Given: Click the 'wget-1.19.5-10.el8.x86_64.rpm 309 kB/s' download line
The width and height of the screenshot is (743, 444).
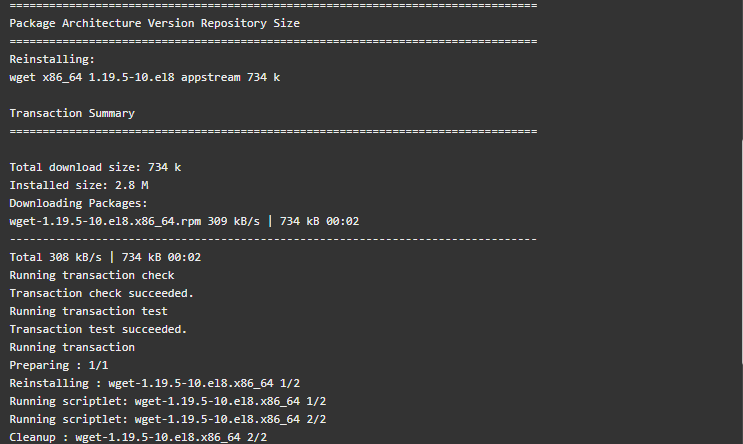Looking at the screenshot, I should (184, 221).
